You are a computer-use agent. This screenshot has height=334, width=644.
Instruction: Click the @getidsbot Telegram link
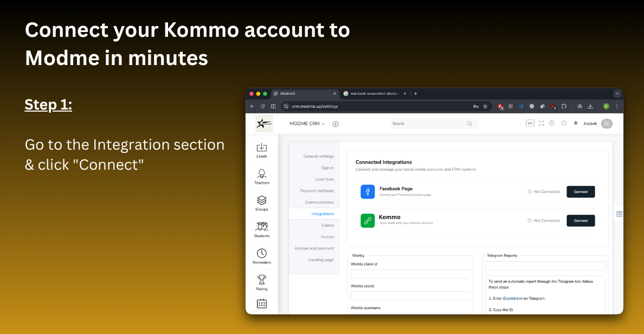[513, 299]
